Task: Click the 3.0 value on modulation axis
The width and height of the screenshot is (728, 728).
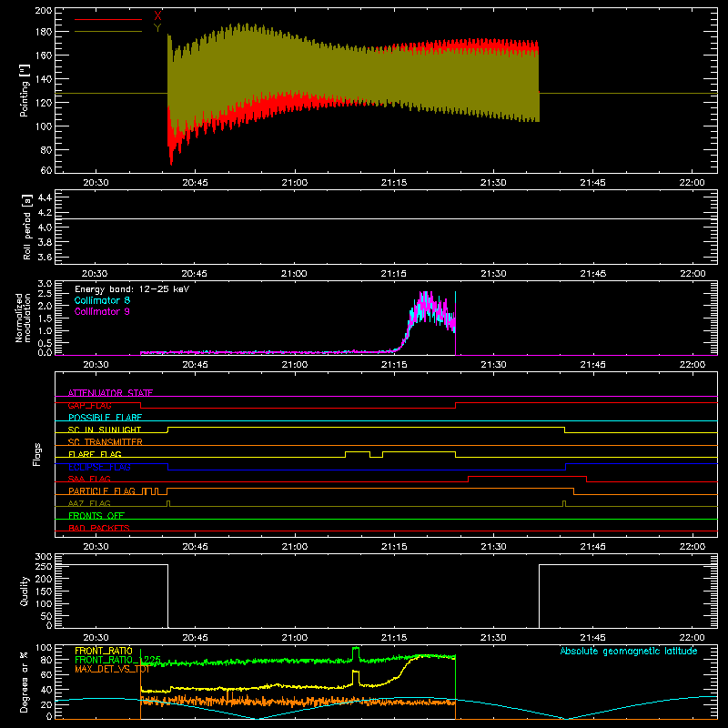Action: point(45,284)
